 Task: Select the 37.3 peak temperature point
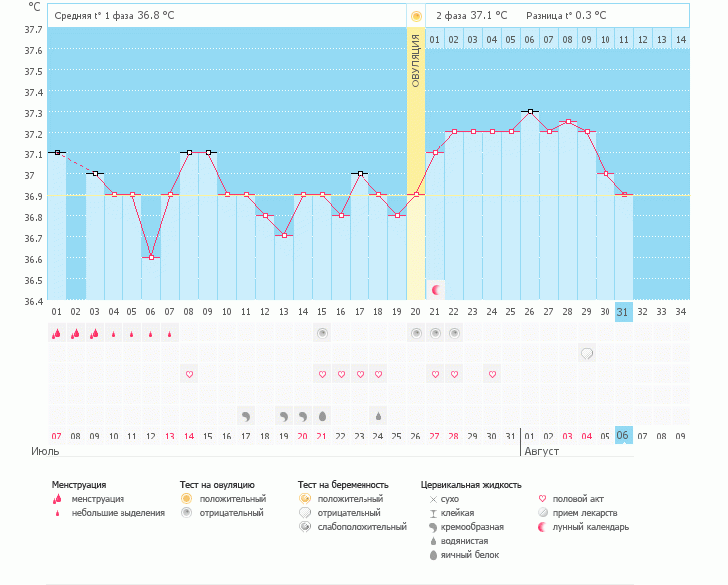coord(530,112)
